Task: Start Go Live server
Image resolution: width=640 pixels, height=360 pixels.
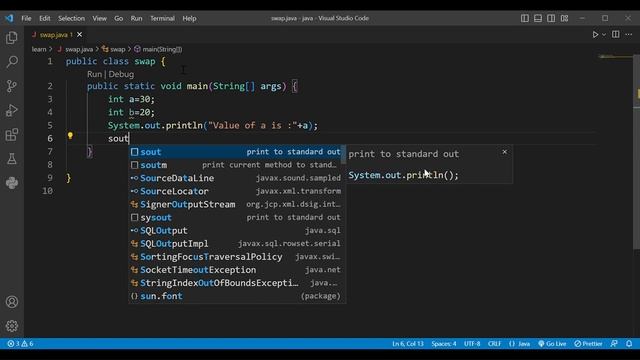Action: [x=552, y=344]
